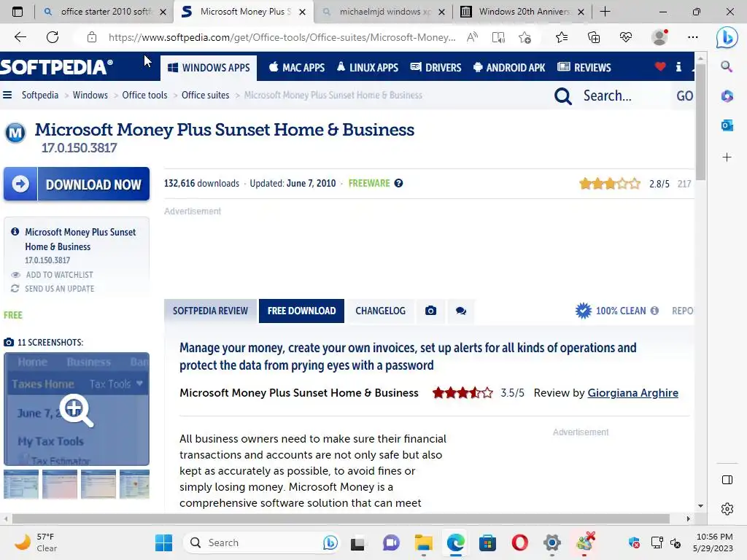Open File Explorer from taskbar
The height and width of the screenshot is (560, 747).
pyautogui.click(x=423, y=542)
